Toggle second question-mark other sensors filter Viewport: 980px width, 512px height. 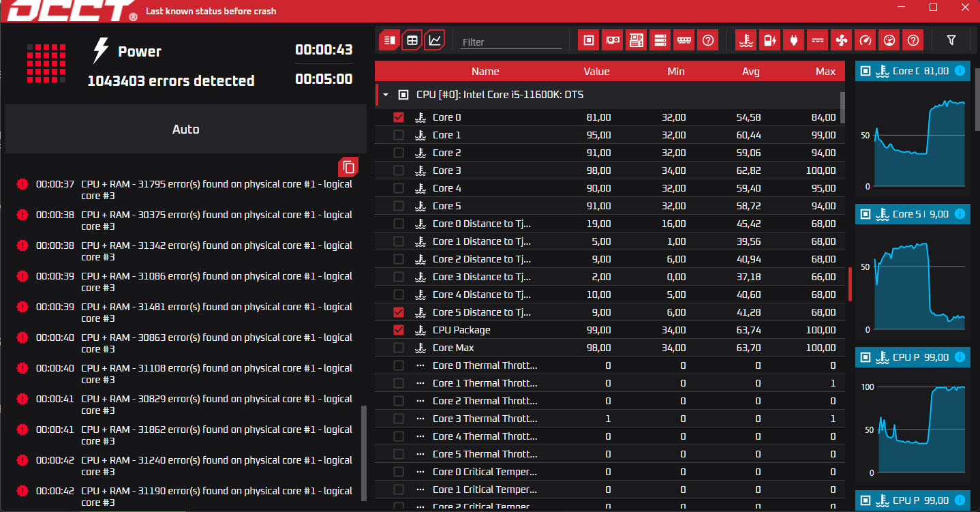(913, 40)
